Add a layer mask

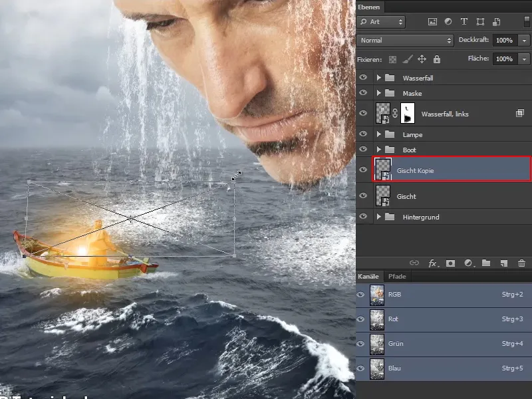(x=451, y=263)
